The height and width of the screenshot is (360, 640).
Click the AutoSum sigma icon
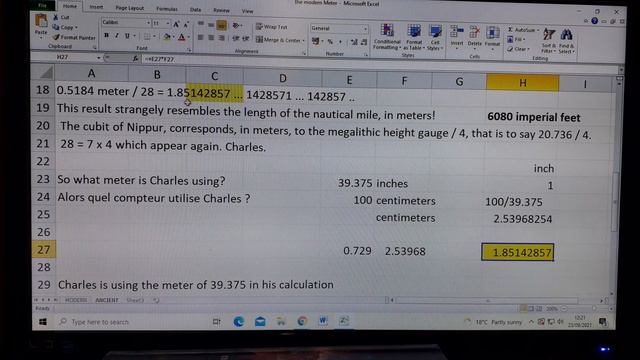510,30
